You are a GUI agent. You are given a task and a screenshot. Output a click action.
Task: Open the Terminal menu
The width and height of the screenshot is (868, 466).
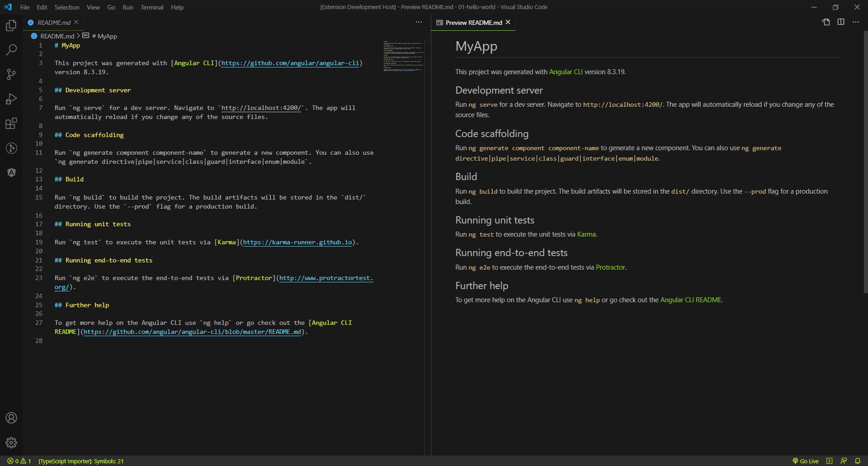tap(152, 7)
